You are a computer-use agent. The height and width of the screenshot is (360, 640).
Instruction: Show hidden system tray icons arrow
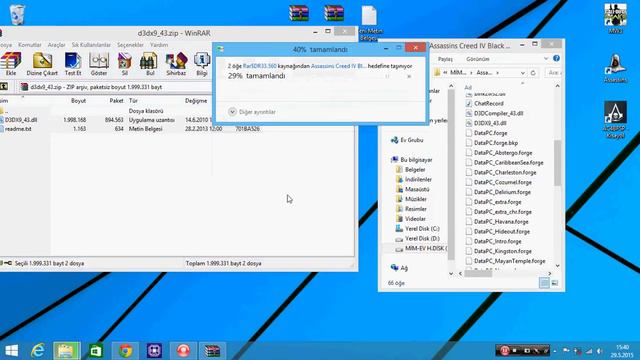click(x=555, y=351)
